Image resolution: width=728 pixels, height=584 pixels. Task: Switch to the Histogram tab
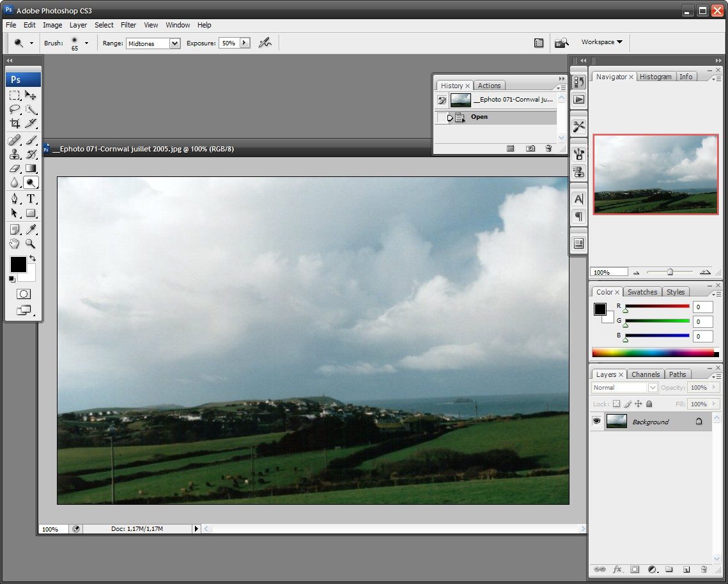coord(656,77)
